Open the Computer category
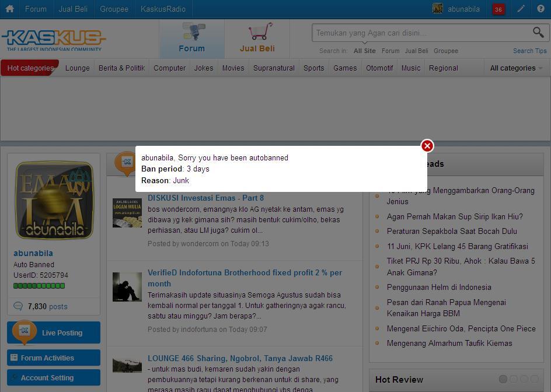 [x=169, y=68]
